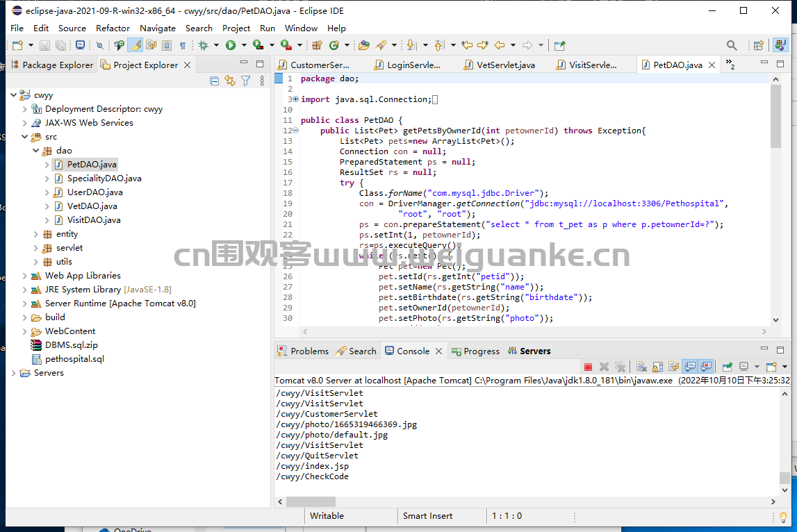Image resolution: width=797 pixels, height=532 pixels.
Task: Collapse the cwyy project node
Action: pyautogui.click(x=14, y=95)
